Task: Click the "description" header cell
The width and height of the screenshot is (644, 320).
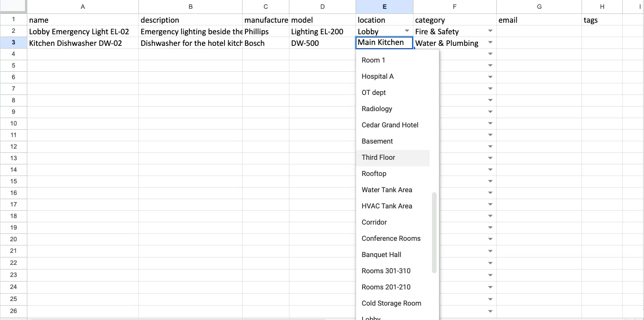Action: click(190, 20)
